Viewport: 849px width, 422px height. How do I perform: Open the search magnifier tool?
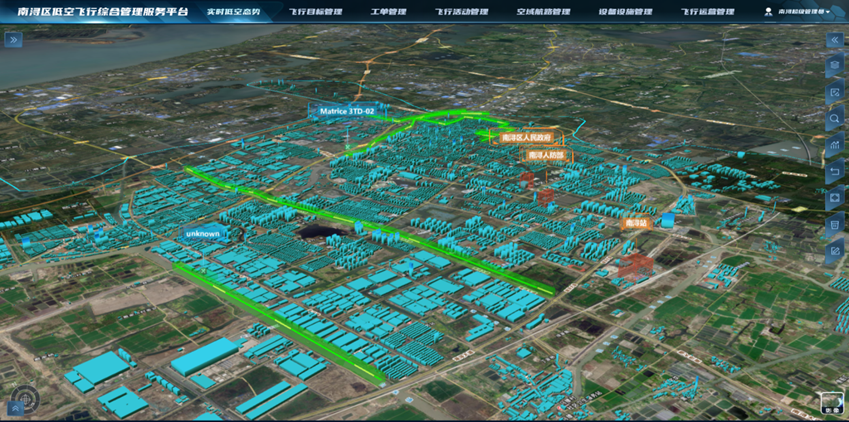pos(834,119)
